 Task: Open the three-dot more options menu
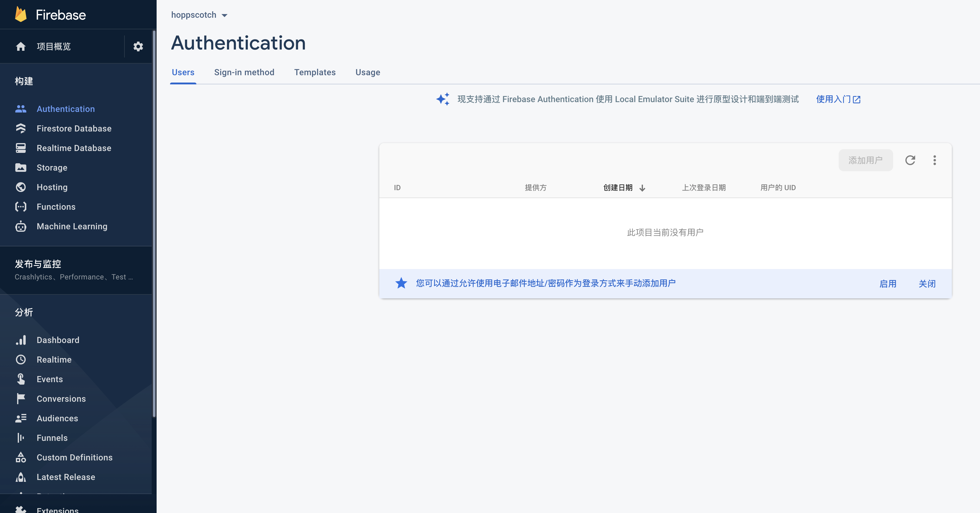(934, 160)
